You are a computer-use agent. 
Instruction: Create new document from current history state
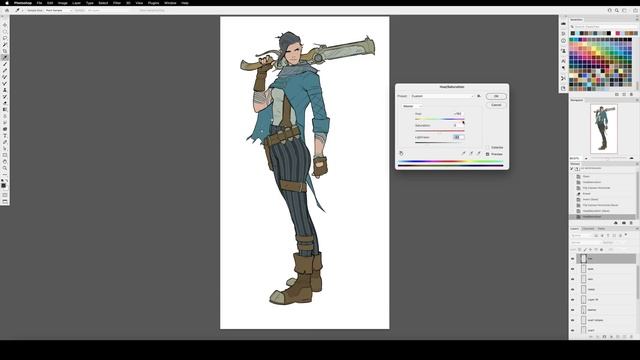(x=616, y=223)
